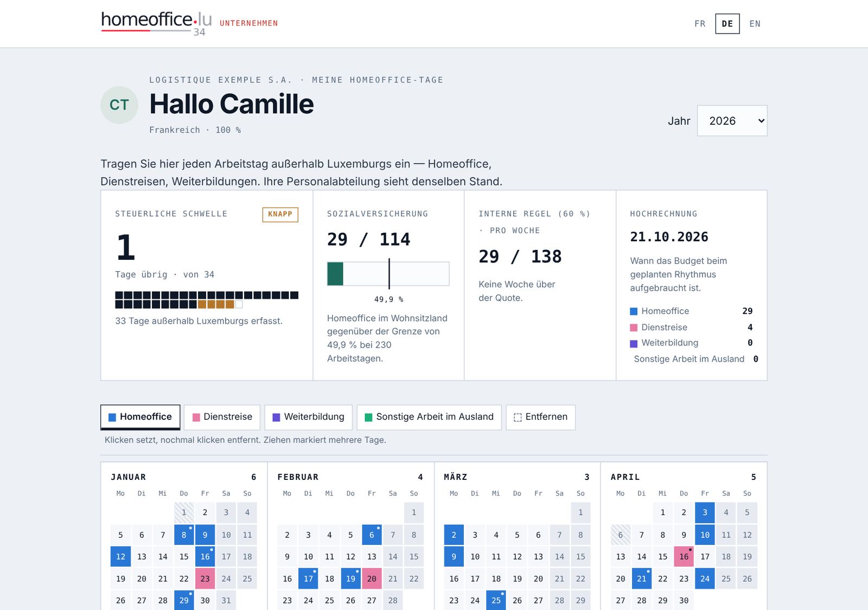The image size is (868, 610).
Task: Click the blue Homeoffice legend swatch
Action: [x=634, y=311]
